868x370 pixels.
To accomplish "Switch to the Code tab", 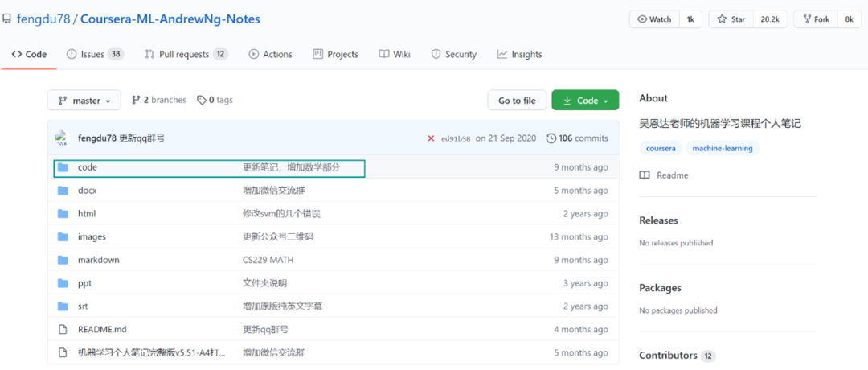I will [29, 54].
